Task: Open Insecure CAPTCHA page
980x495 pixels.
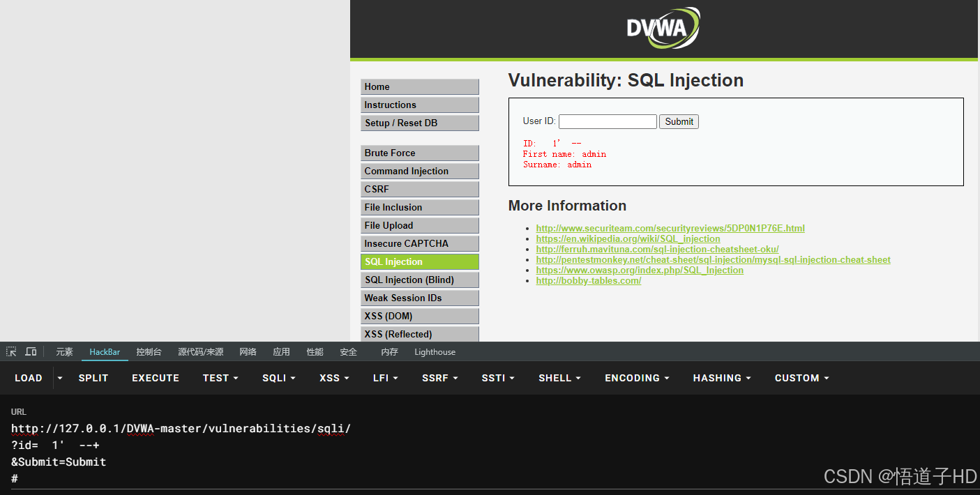Action: pyautogui.click(x=420, y=243)
